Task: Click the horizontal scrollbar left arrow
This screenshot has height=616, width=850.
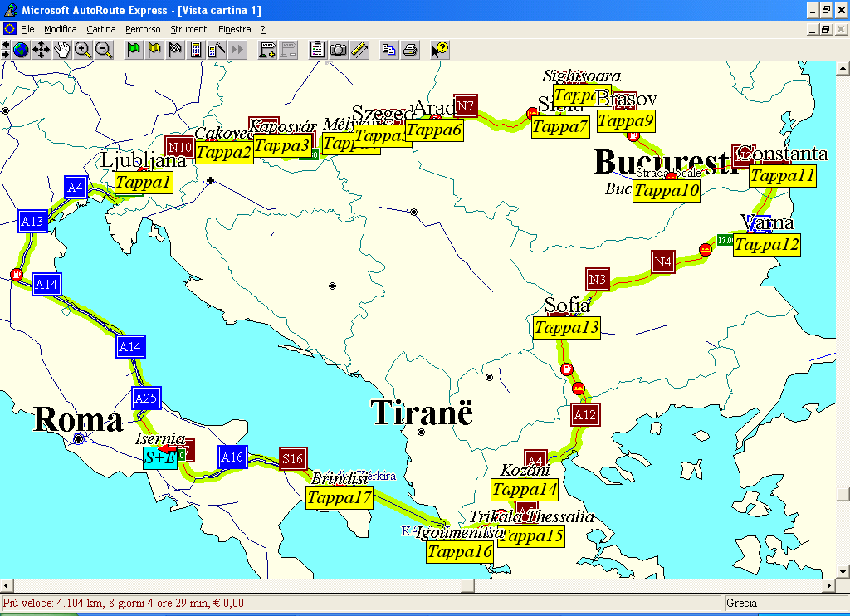Action: pos(7,585)
